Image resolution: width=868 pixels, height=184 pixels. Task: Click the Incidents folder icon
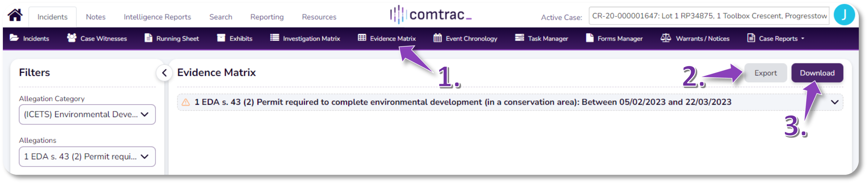14,38
